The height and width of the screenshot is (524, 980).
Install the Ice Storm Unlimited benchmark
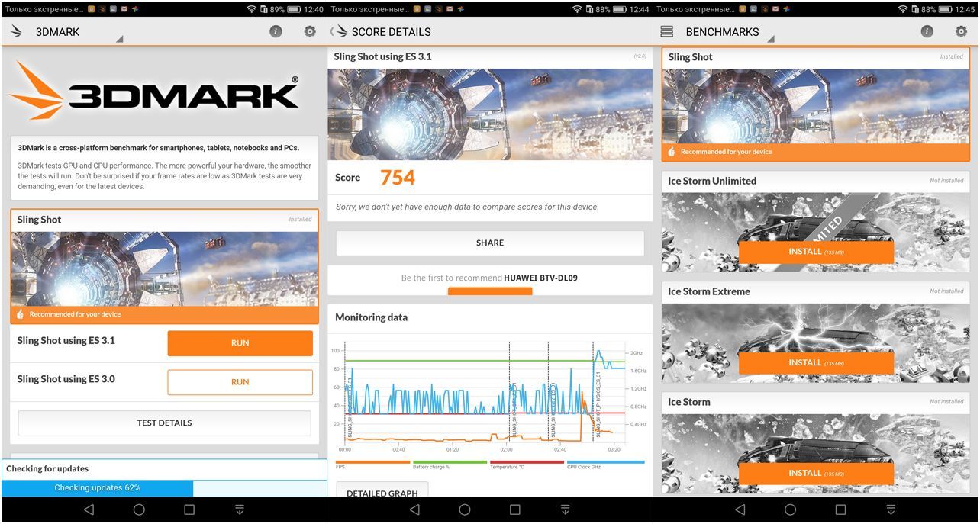(816, 252)
